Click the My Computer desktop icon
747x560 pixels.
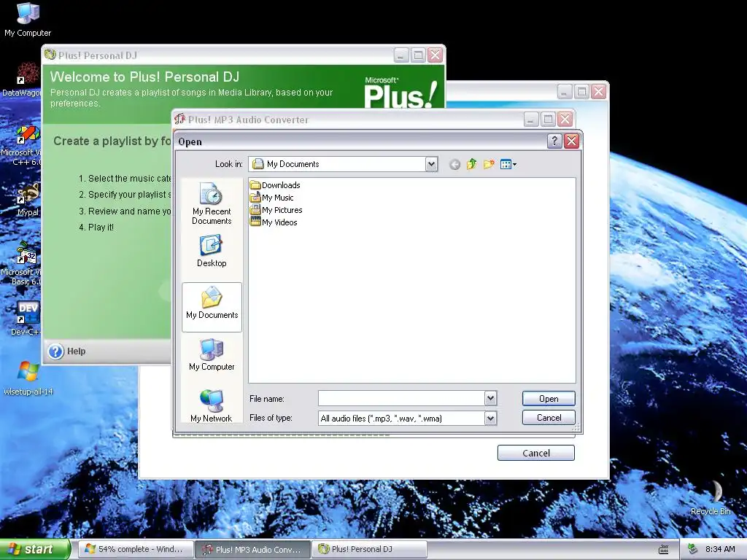tap(28, 20)
